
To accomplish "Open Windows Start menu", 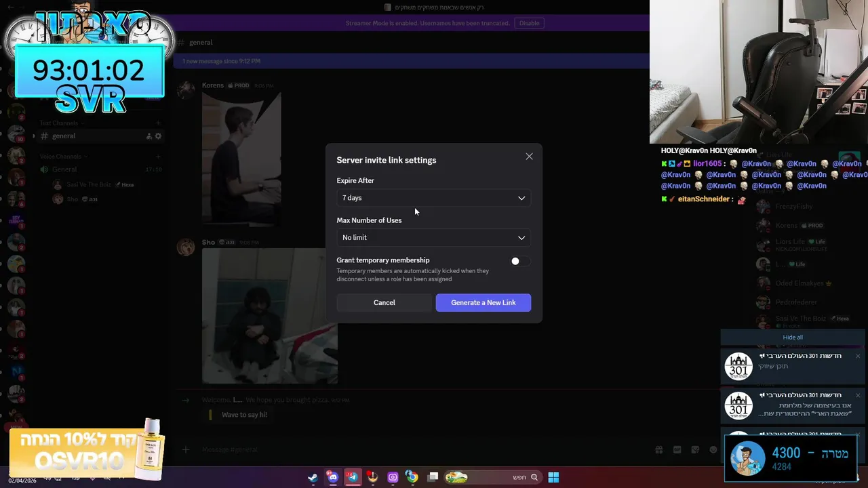I will (553, 477).
